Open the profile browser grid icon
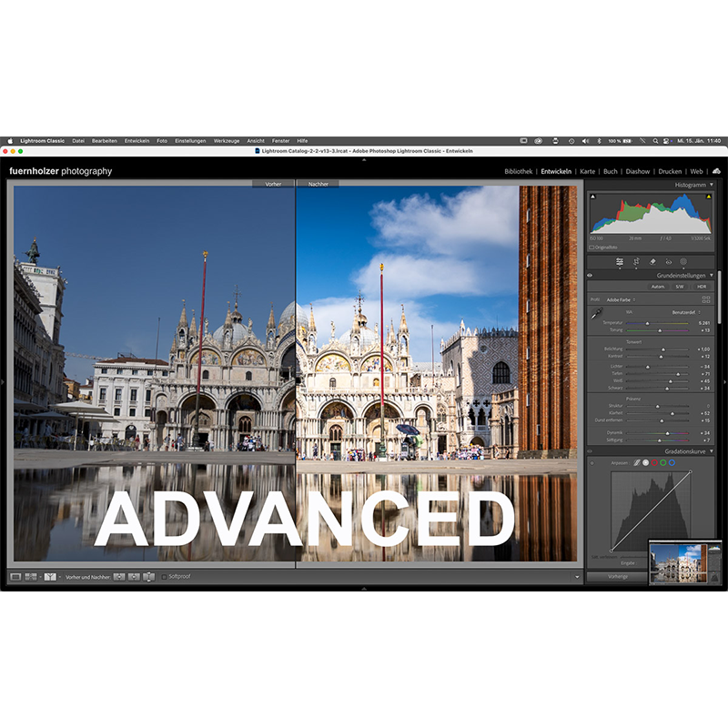This screenshot has height=728, width=728. tap(705, 298)
